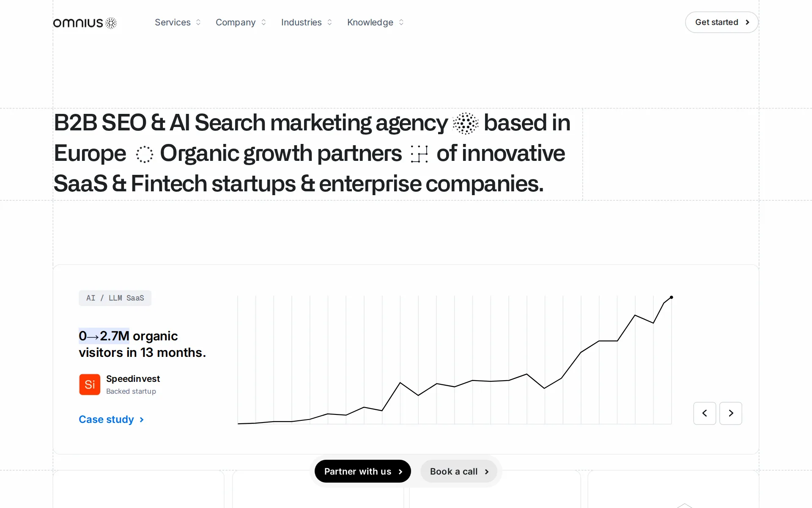Viewport: 812px width, 508px height.
Task: Click the Get started button
Action: click(x=721, y=22)
